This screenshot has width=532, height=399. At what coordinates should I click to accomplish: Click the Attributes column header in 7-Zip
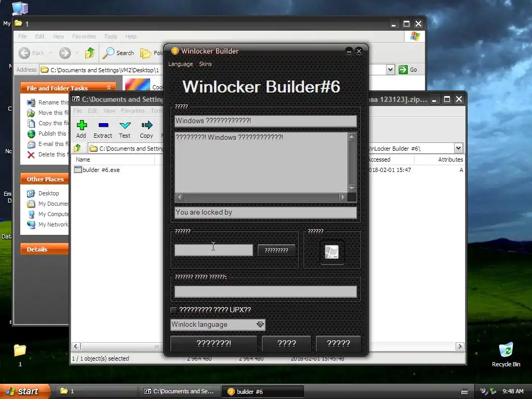[x=450, y=159]
